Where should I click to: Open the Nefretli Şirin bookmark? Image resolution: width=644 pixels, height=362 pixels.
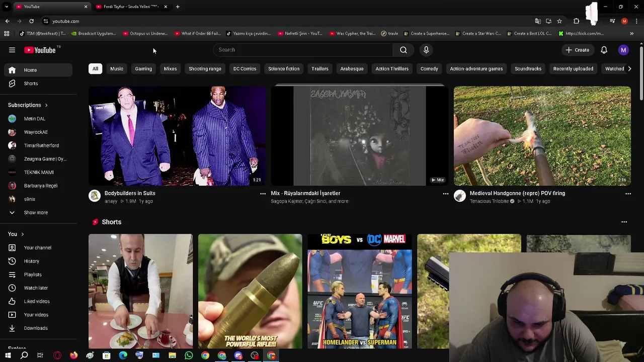300,34
